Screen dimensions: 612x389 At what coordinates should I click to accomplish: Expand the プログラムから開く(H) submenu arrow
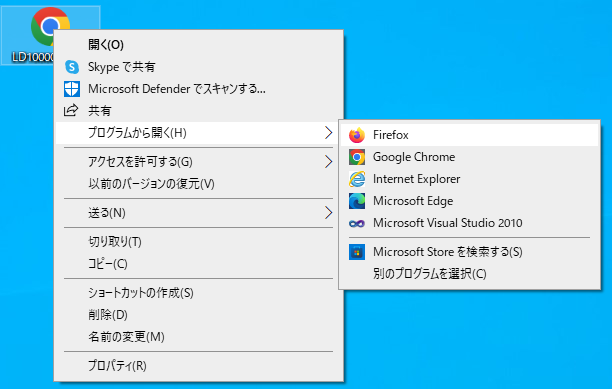click(329, 133)
